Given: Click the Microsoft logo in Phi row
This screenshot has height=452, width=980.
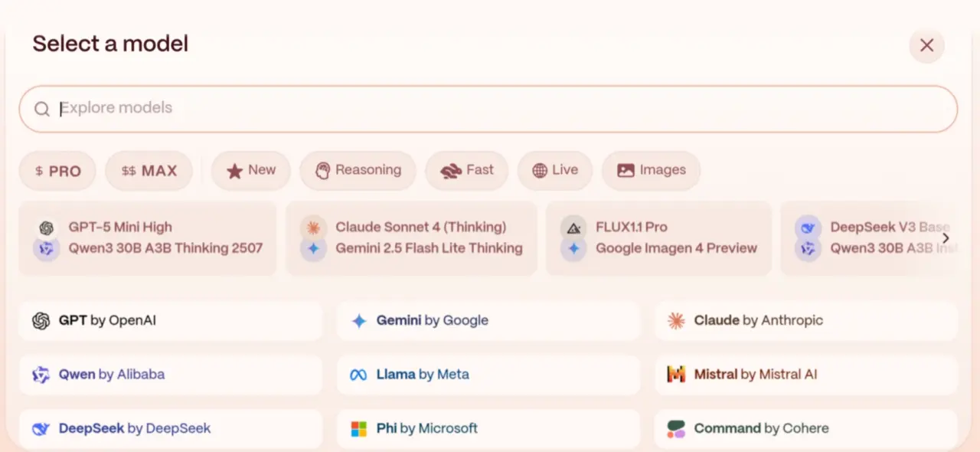Looking at the screenshot, I should pos(358,429).
